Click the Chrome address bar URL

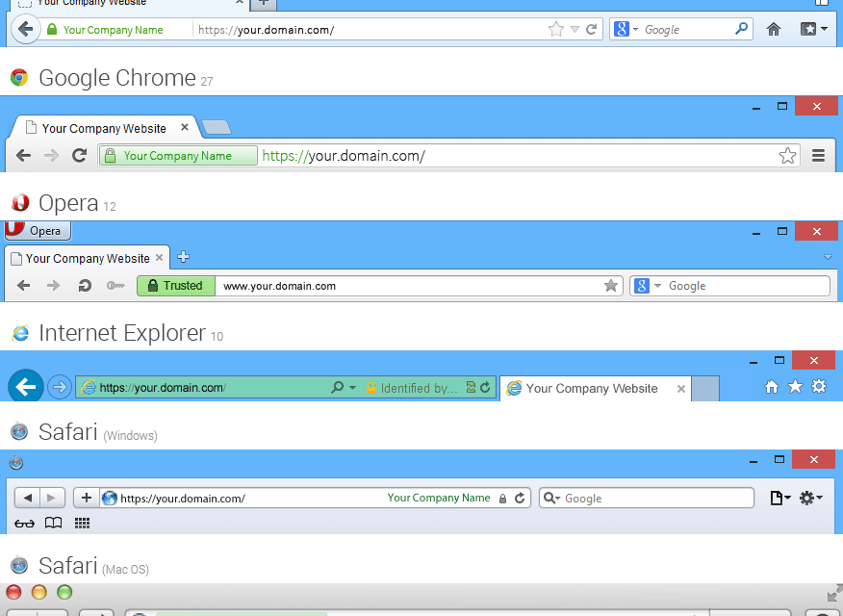click(344, 156)
